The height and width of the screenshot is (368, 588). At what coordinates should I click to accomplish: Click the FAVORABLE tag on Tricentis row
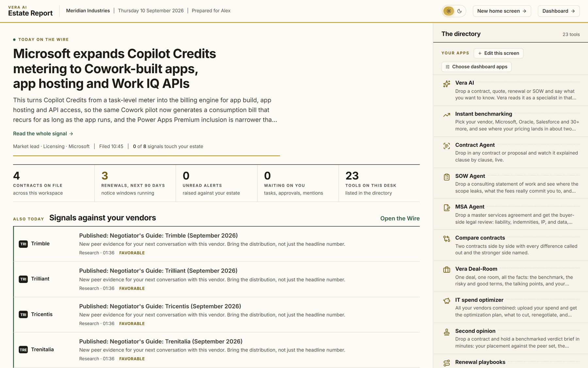132,324
